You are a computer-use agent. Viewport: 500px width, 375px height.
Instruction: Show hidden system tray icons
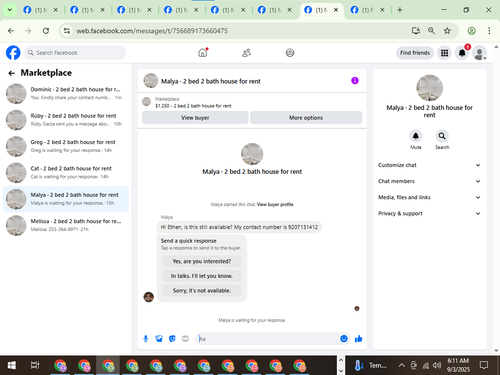click(402, 365)
